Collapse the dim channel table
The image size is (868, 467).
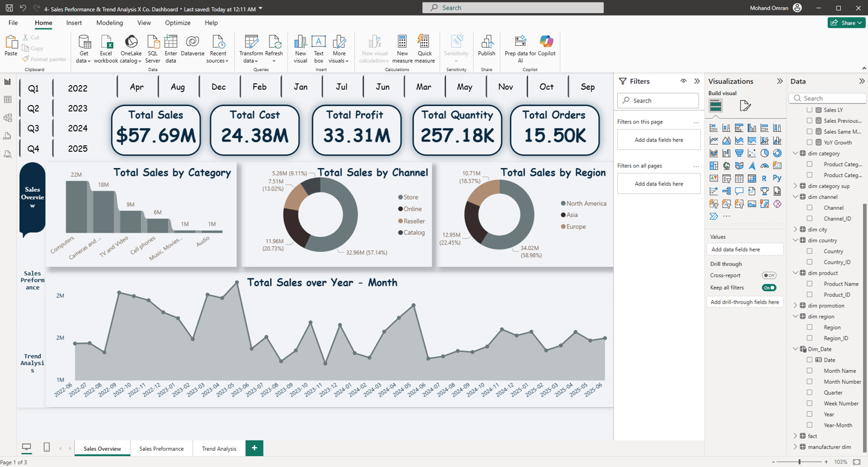pyautogui.click(x=796, y=197)
